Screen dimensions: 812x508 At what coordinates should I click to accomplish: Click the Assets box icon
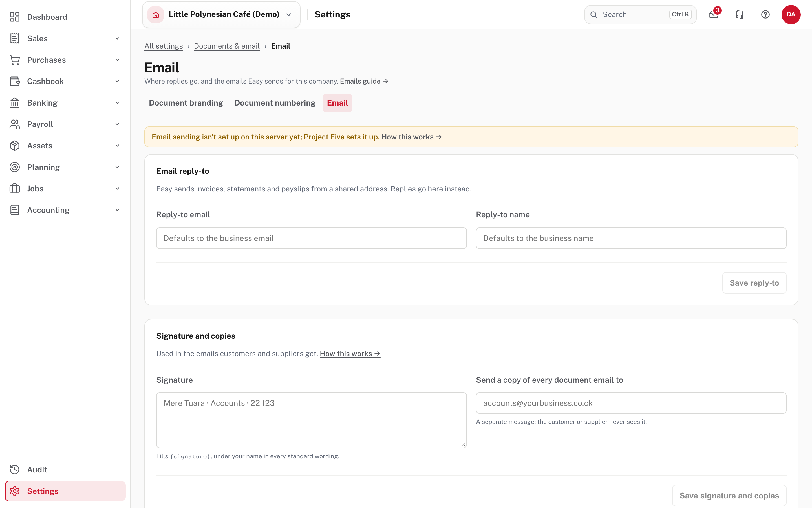click(x=14, y=146)
